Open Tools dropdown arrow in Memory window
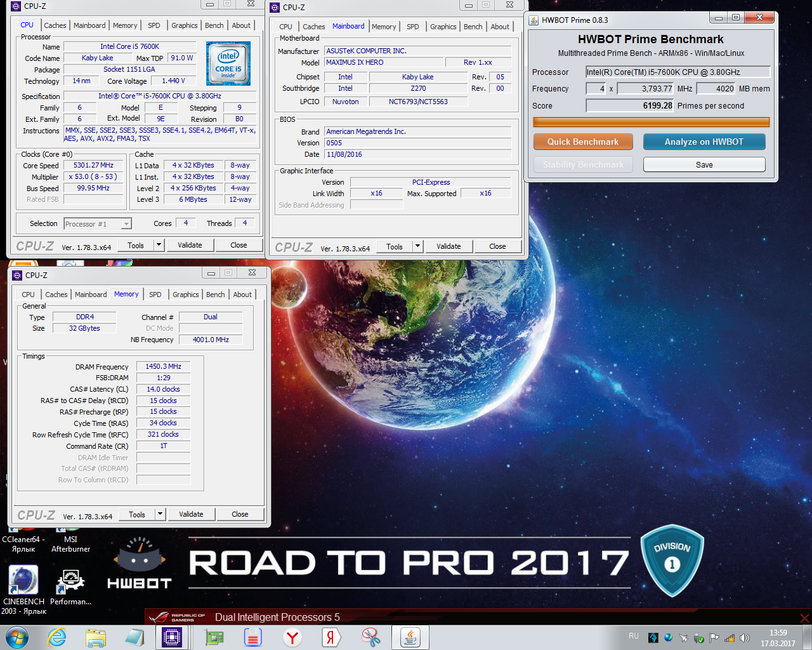This screenshot has height=650, width=812. pos(160,514)
